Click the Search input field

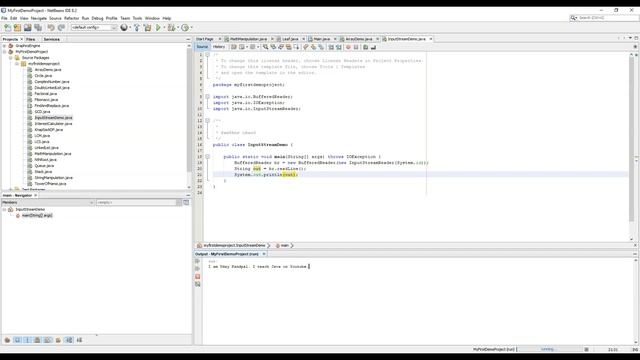click(607, 18)
